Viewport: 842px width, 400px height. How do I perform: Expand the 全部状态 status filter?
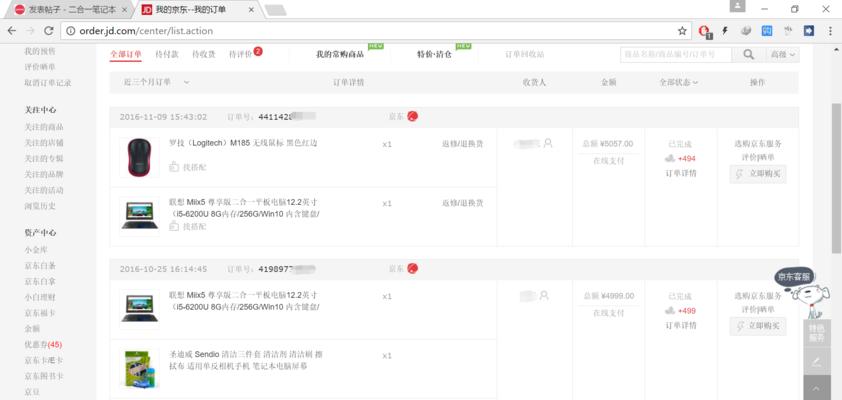[679, 82]
